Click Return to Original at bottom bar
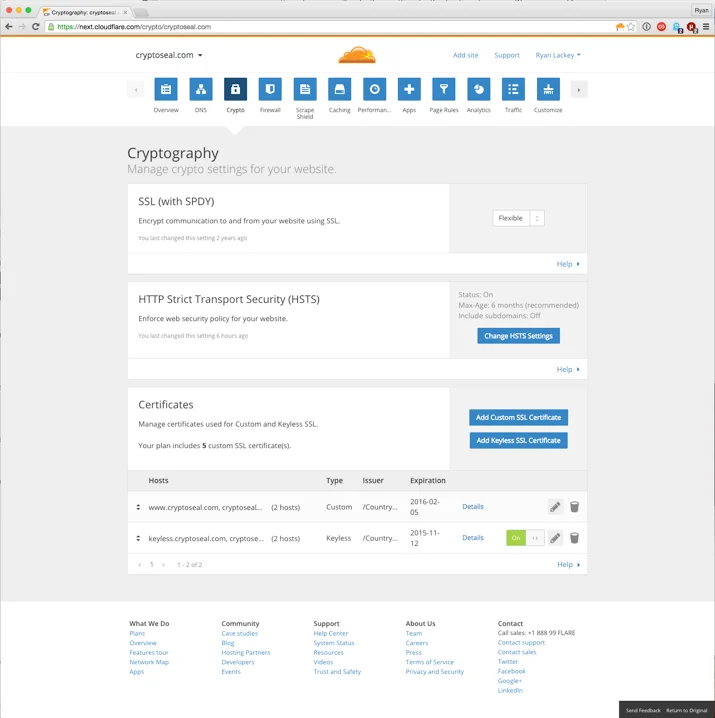The image size is (715, 718). (687, 710)
